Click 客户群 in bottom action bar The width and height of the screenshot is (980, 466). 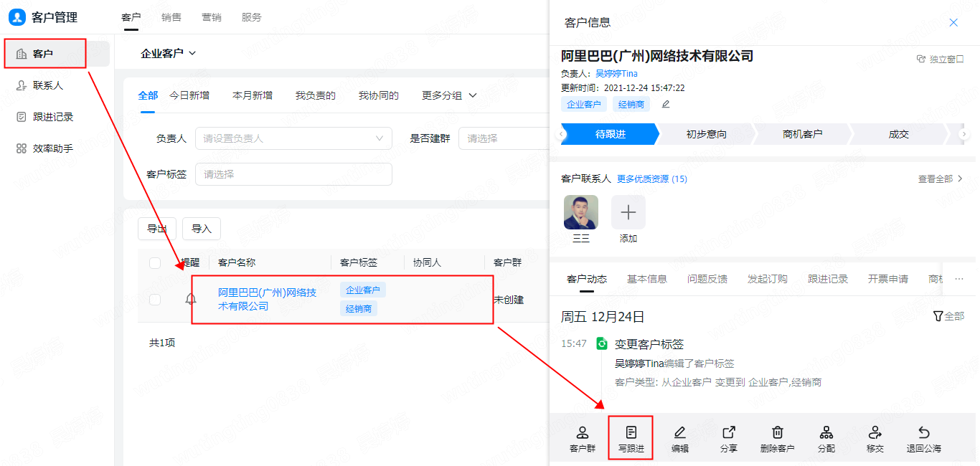[583, 439]
